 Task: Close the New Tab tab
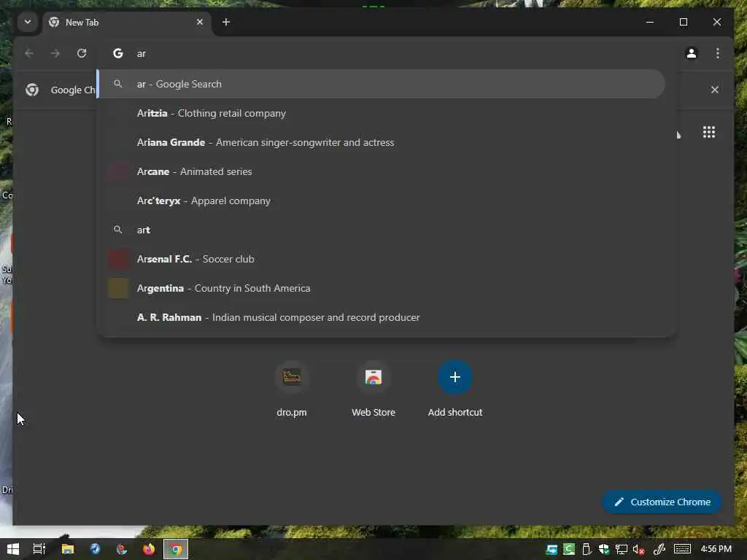200,22
